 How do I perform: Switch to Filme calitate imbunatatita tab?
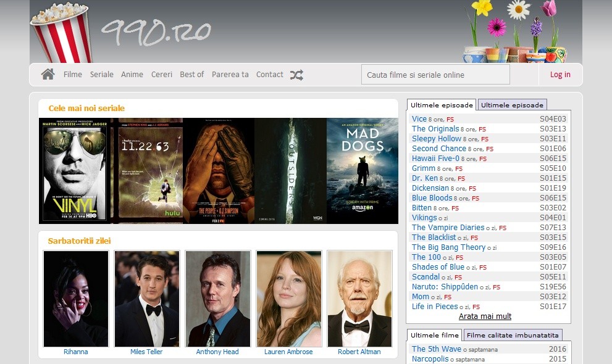[x=512, y=335]
